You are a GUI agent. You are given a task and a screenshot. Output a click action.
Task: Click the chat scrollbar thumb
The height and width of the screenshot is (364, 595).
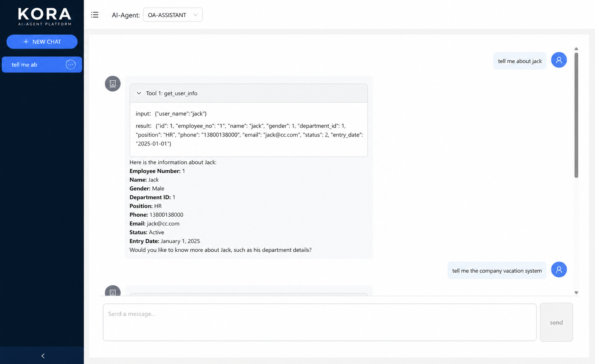click(576, 115)
